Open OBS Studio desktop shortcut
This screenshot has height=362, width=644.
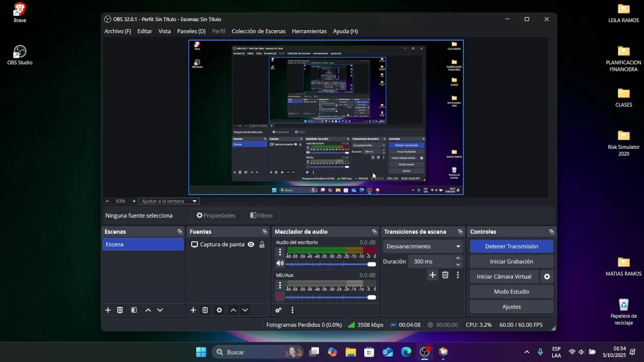click(20, 55)
